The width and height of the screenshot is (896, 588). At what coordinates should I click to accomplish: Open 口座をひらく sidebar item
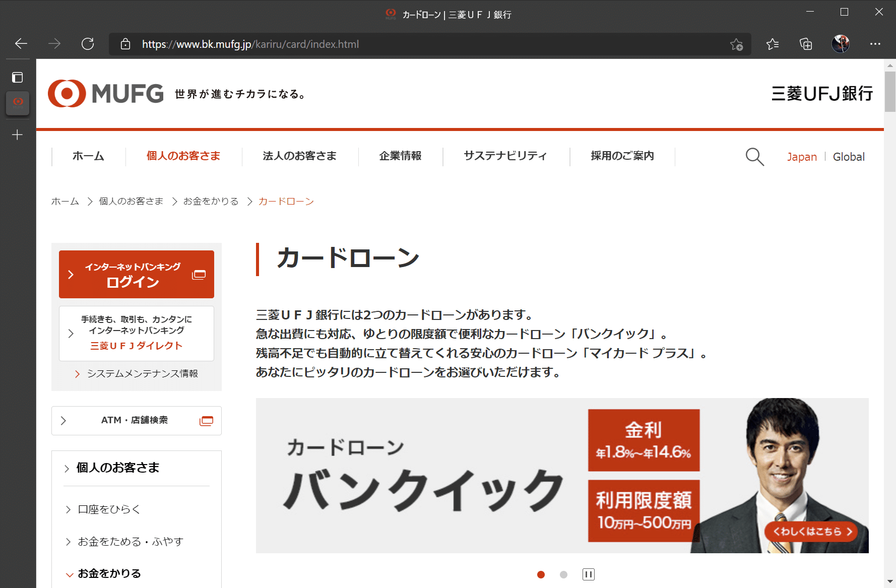(x=109, y=510)
